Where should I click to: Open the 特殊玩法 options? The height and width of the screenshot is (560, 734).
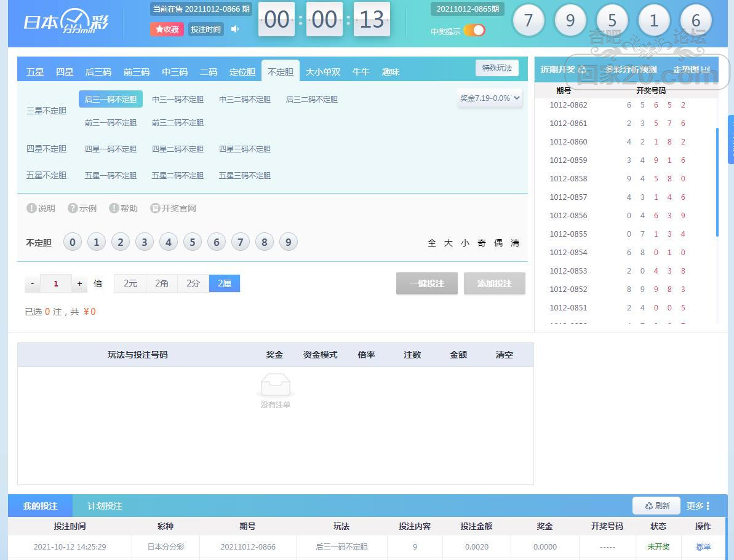pos(497,68)
